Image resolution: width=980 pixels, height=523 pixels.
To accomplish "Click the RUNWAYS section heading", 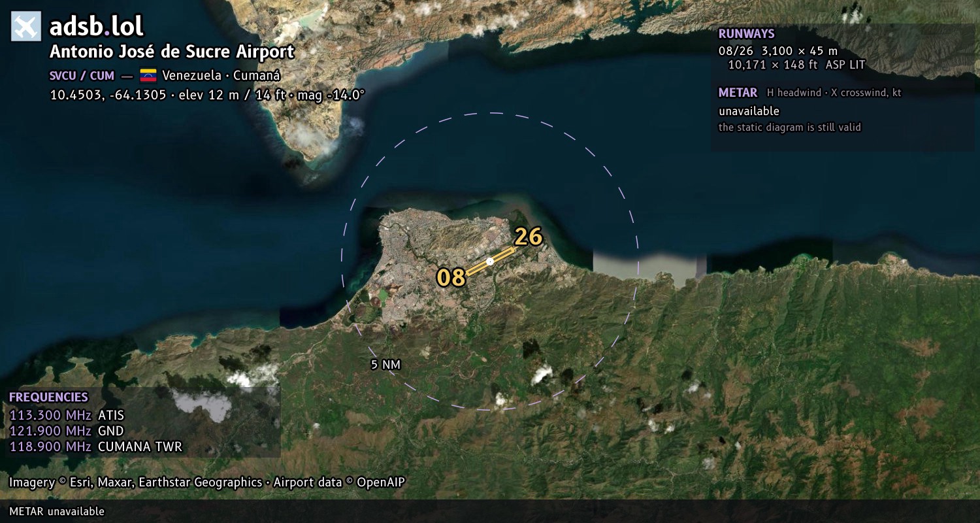I will pos(747,34).
